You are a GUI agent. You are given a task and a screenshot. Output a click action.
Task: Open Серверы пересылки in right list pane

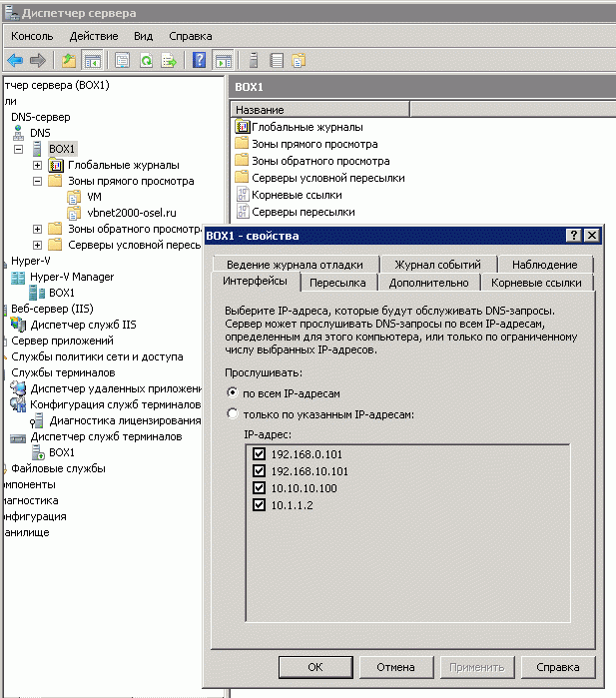(304, 212)
